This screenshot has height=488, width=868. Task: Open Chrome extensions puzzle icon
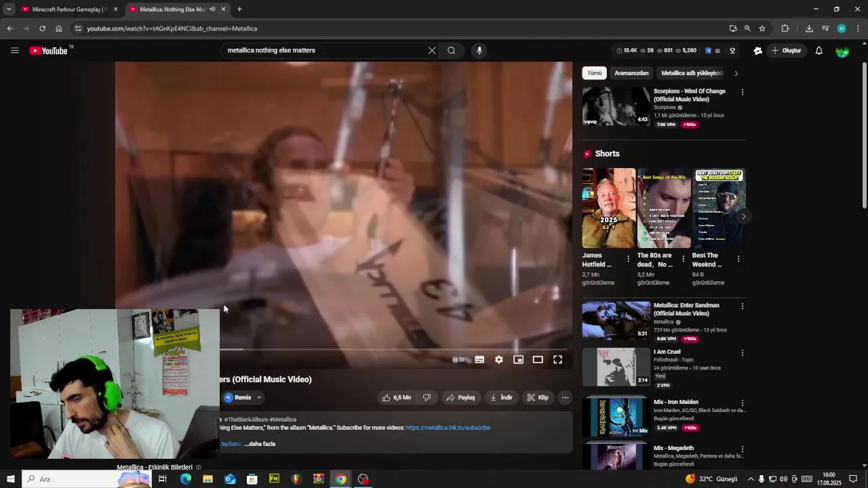785,28
